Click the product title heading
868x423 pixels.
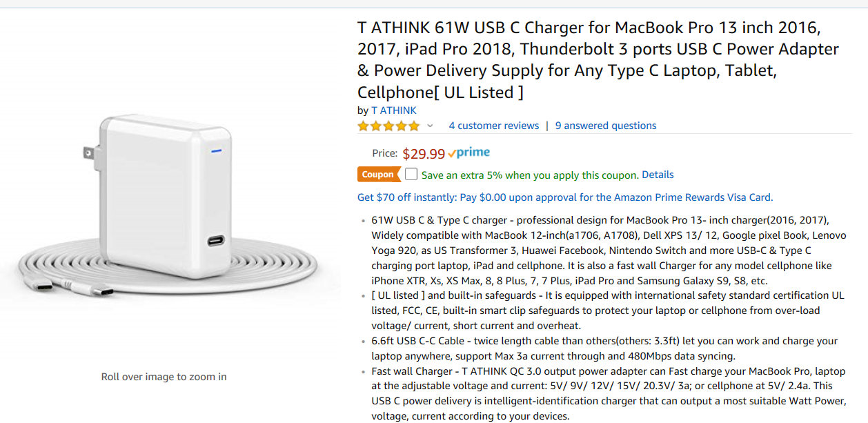(598, 60)
